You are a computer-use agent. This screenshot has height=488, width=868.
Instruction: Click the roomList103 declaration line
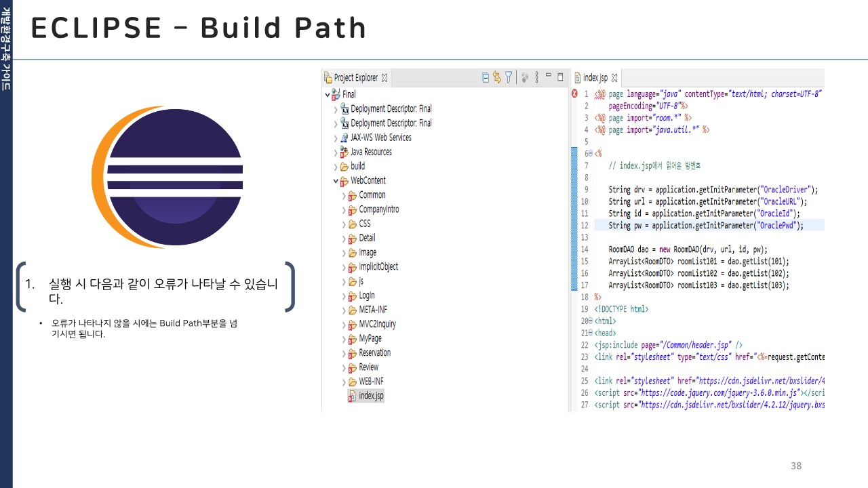point(699,285)
